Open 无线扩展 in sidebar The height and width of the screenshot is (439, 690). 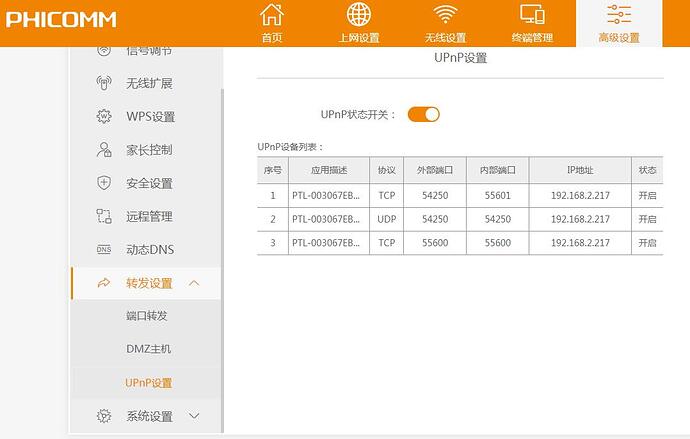(149, 83)
